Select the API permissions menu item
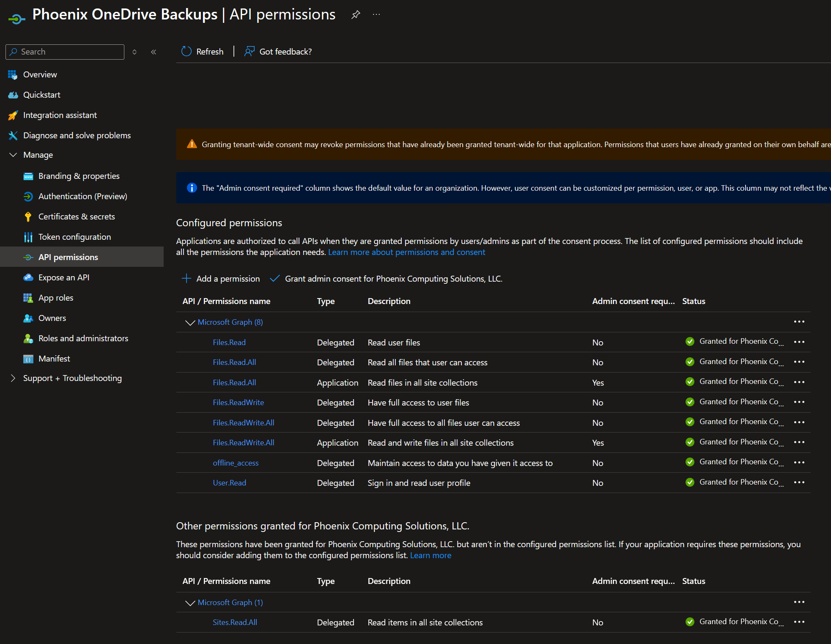This screenshot has height=644, width=831. [82, 257]
